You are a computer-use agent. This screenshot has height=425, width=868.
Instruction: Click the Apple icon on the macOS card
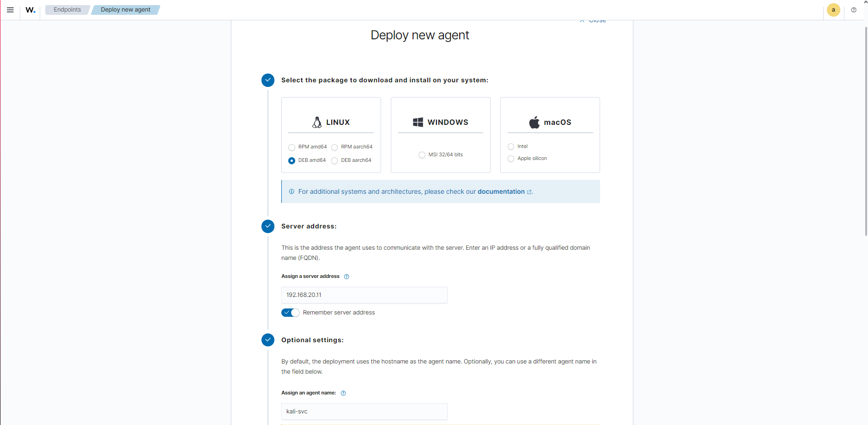(x=534, y=122)
